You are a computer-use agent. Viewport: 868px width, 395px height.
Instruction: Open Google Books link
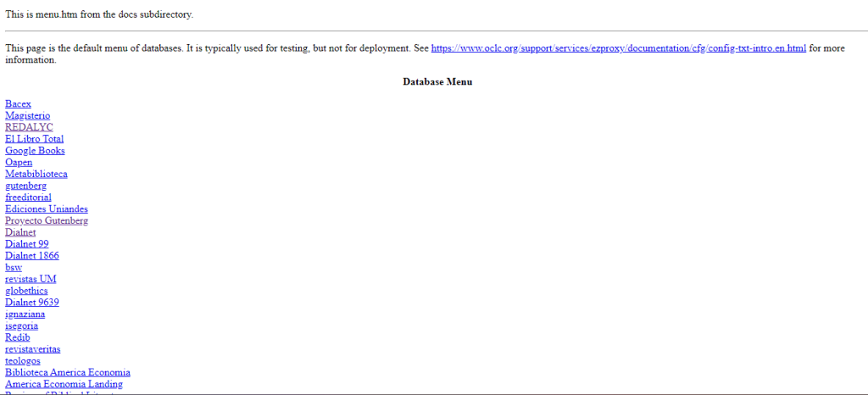tap(35, 151)
